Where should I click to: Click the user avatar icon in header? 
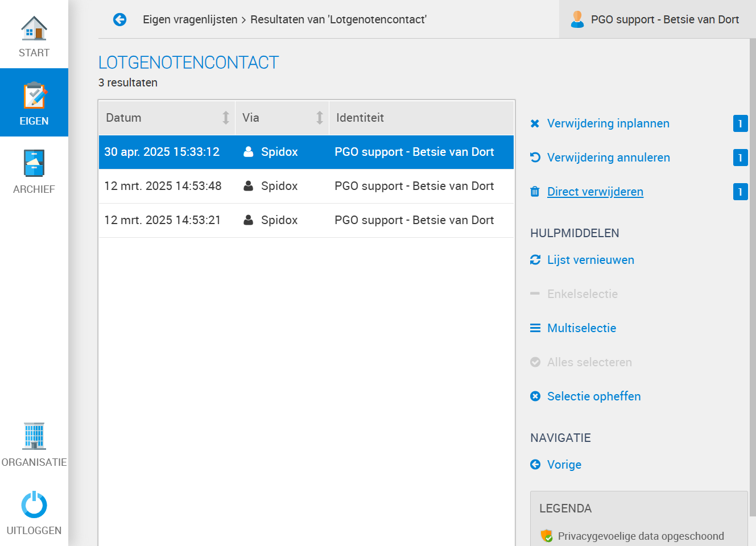(x=577, y=19)
